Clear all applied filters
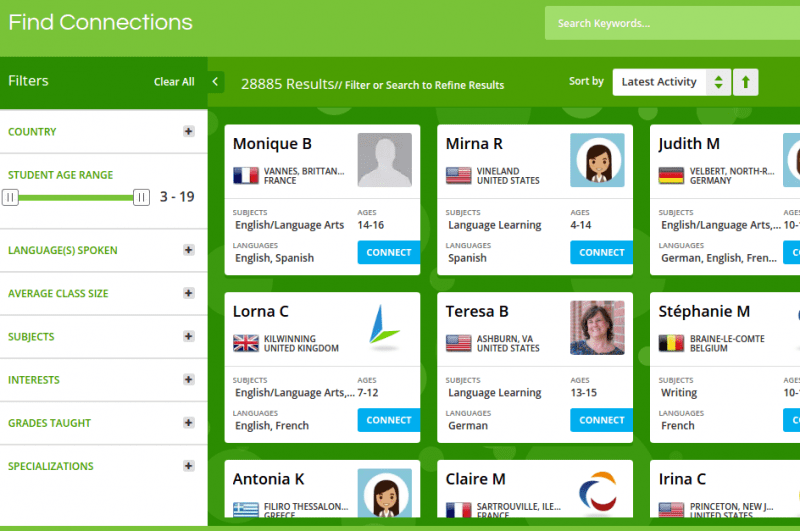This screenshot has width=800, height=531. tap(174, 82)
